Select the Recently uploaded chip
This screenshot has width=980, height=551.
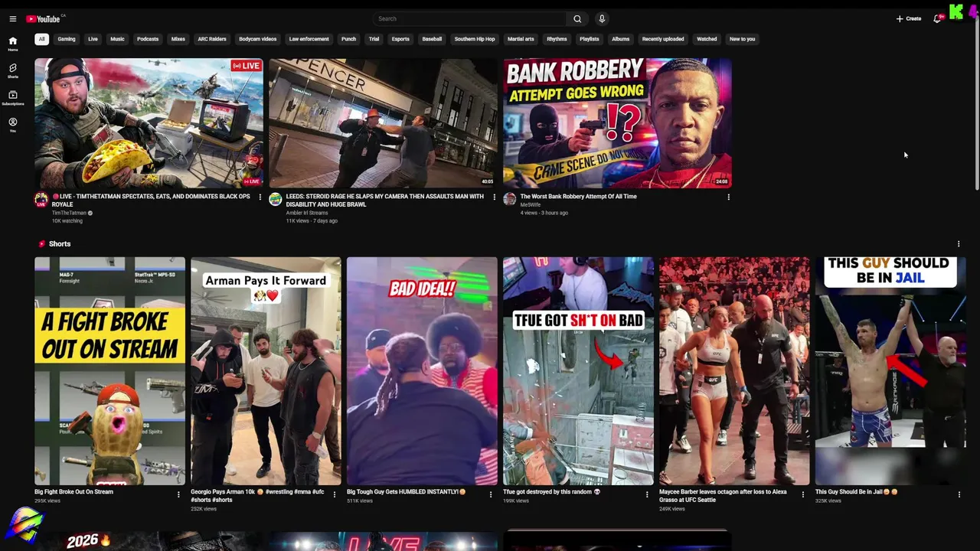click(663, 39)
